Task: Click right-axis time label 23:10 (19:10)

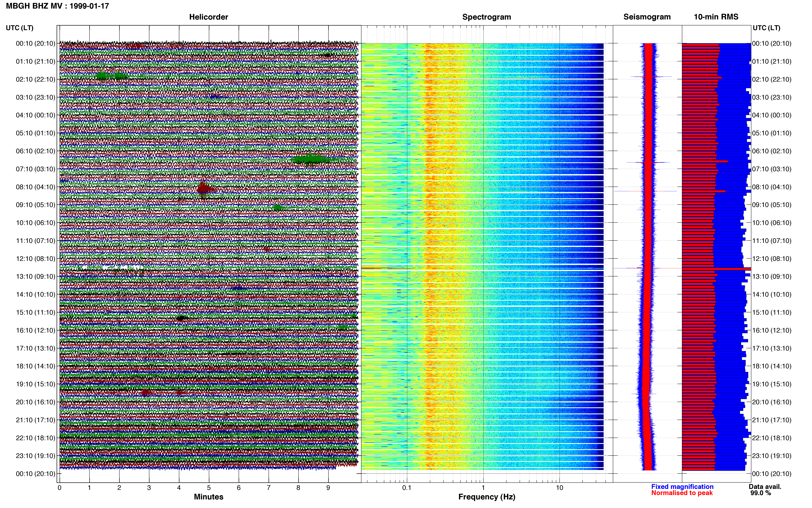Action: (x=772, y=456)
